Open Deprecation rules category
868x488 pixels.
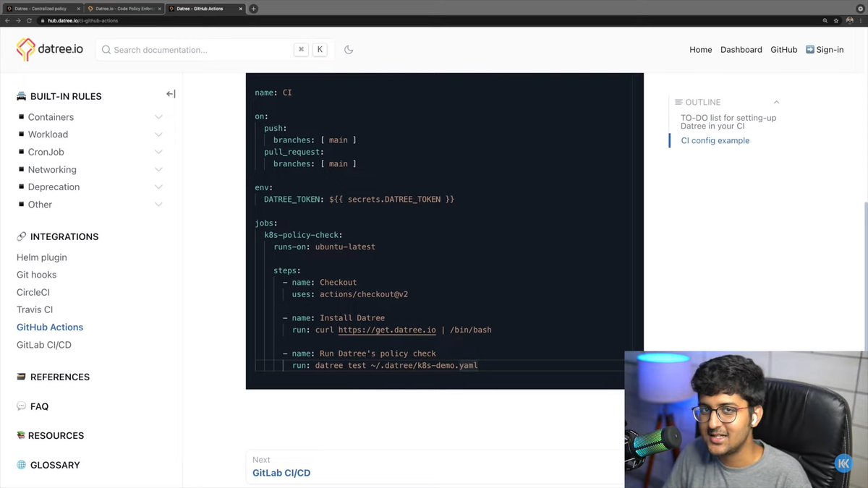54,187
